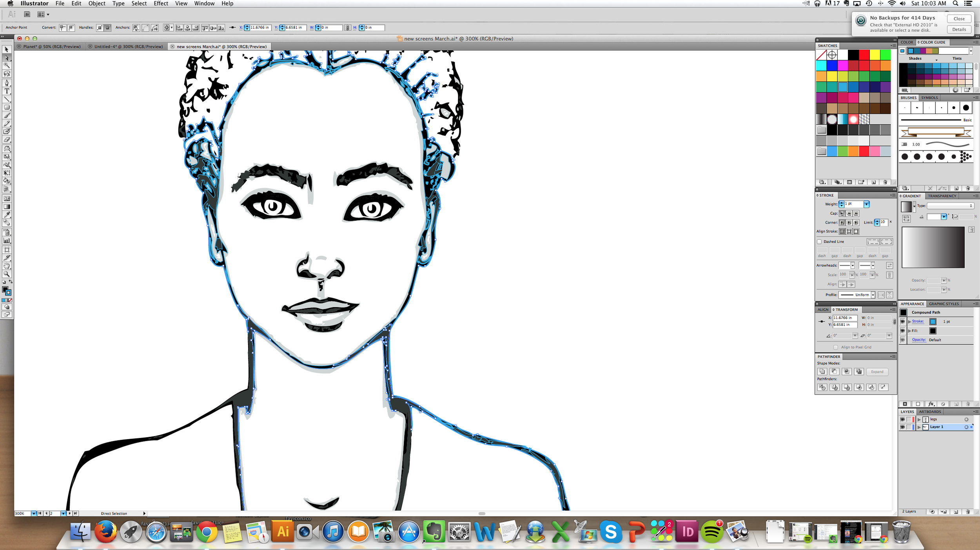The width and height of the screenshot is (980, 550).
Task: Activate the Zoom tool in toolbox
Action: point(7,274)
